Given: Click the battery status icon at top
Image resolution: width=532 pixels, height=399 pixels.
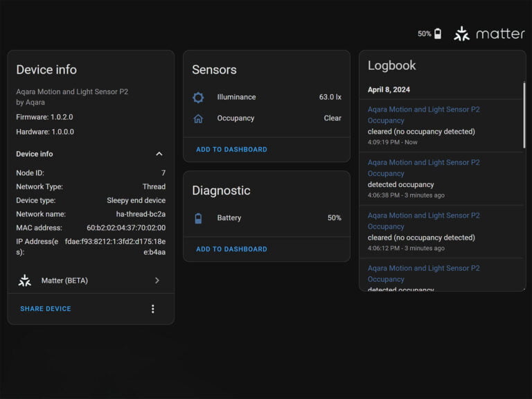Looking at the screenshot, I should click(x=437, y=34).
